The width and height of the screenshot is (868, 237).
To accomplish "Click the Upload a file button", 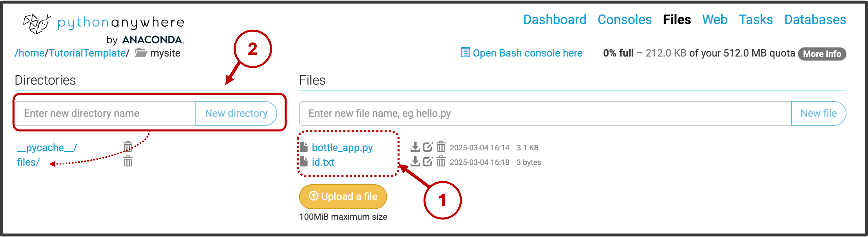I will point(343,197).
